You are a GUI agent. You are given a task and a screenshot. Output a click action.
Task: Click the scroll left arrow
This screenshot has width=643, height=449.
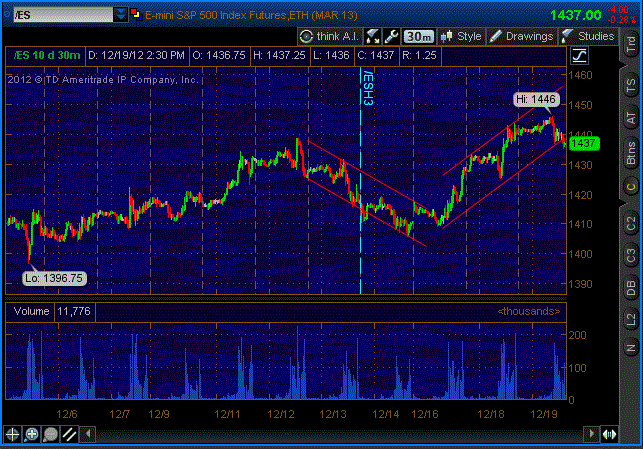[87, 434]
